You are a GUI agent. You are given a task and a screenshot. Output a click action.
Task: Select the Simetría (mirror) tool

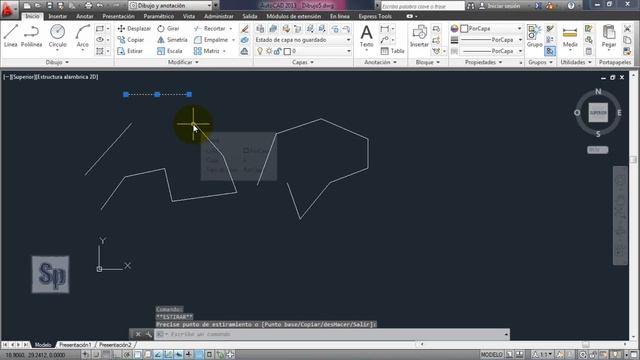172,40
